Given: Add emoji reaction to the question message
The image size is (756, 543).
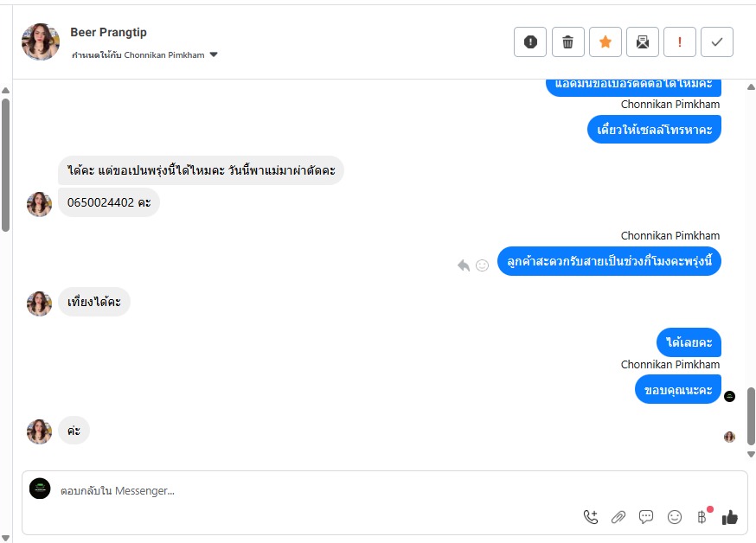Looking at the screenshot, I should click(x=483, y=265).
